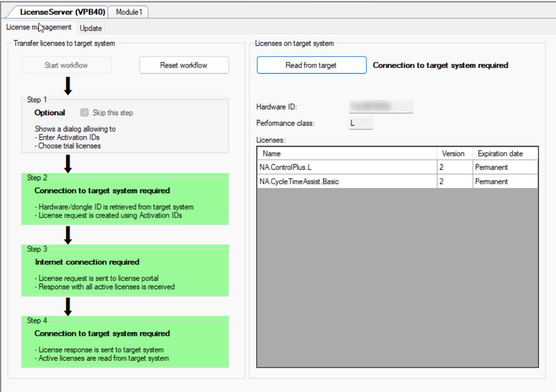Sort licenses by the Name column header

tap(347, 154)
